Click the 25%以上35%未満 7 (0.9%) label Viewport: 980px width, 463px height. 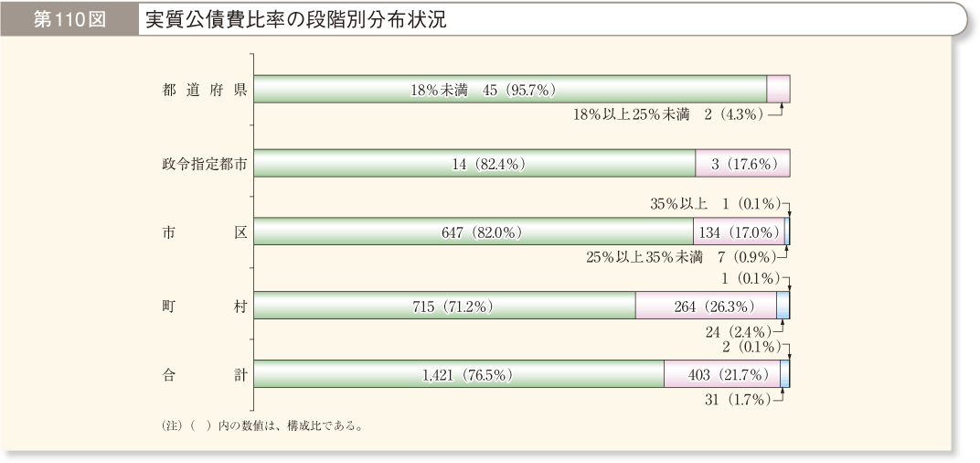click(x=681, y=257)
